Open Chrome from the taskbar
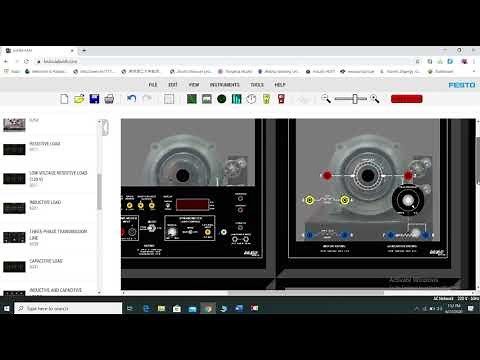480x360 pixels. tap(208, 309)
